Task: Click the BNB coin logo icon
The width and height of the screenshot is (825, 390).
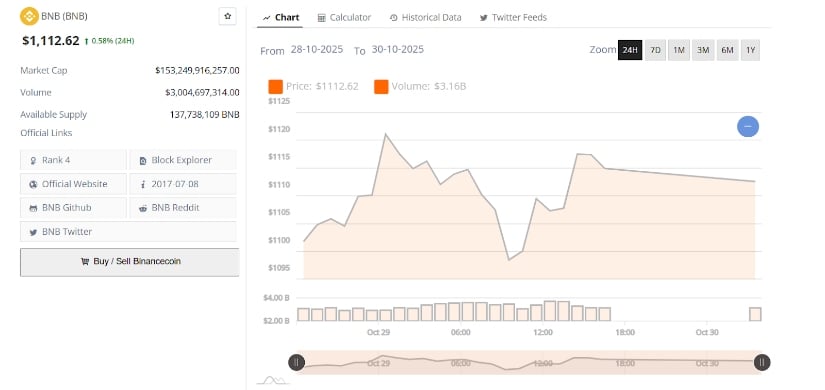Action: 29,16
